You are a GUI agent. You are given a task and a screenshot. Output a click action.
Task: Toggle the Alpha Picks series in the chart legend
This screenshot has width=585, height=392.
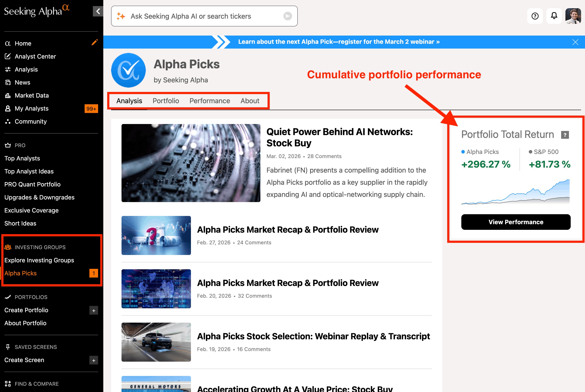click(480, 152)
